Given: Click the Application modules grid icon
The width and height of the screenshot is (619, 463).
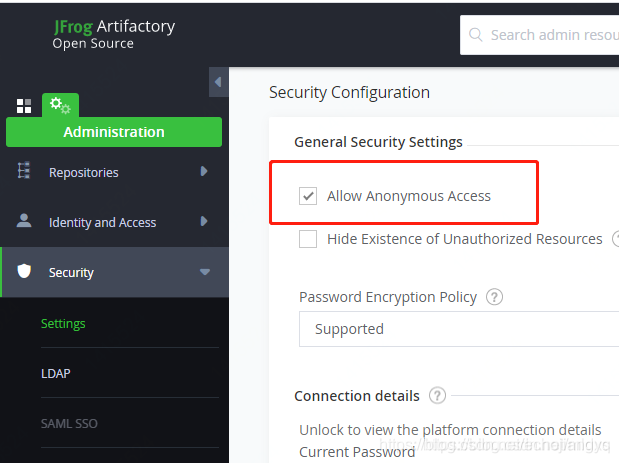Looking at the screenshot, I should point(24,106).
